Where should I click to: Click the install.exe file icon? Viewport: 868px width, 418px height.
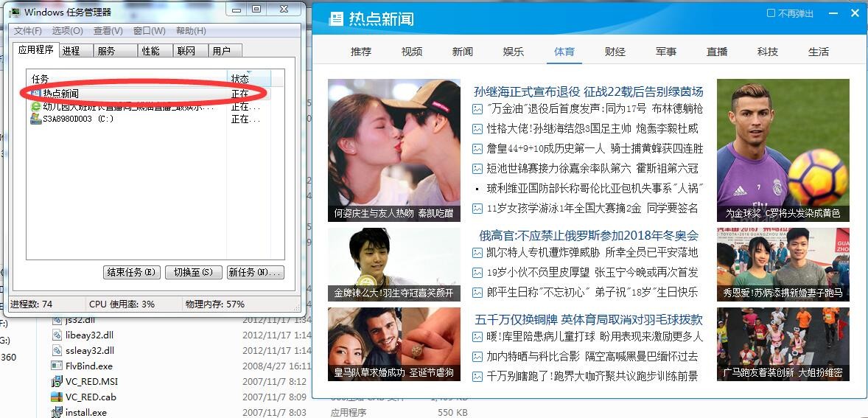click(x=57, y=412)
